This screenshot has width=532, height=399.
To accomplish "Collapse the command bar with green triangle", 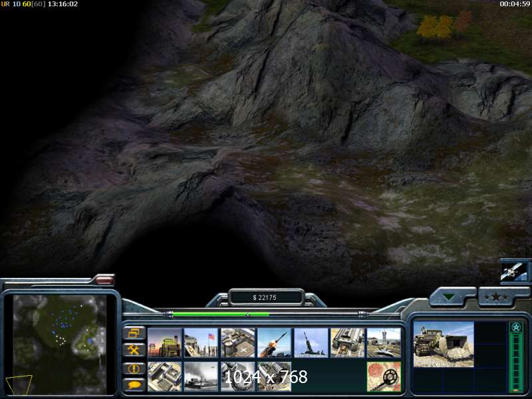I will click(x=450, y=297).
